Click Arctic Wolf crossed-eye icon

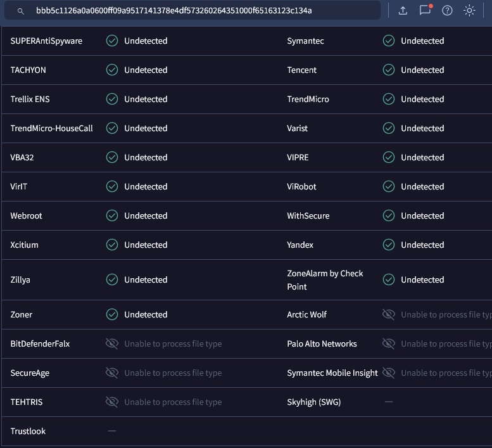pos(388,314)
